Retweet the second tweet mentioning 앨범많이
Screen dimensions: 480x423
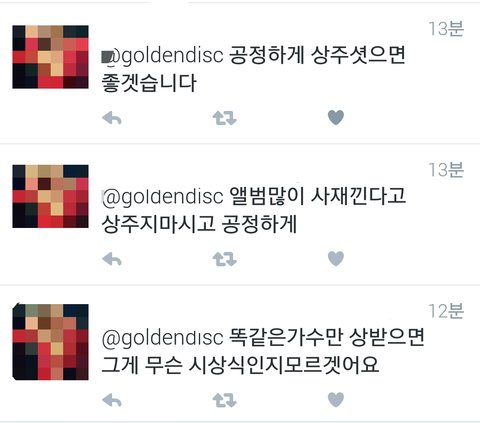click(x=225, y=259)
